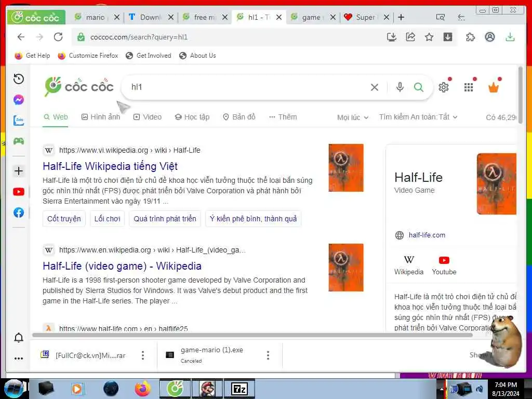Jump to Cốt truyện section

tap(64, 219)
